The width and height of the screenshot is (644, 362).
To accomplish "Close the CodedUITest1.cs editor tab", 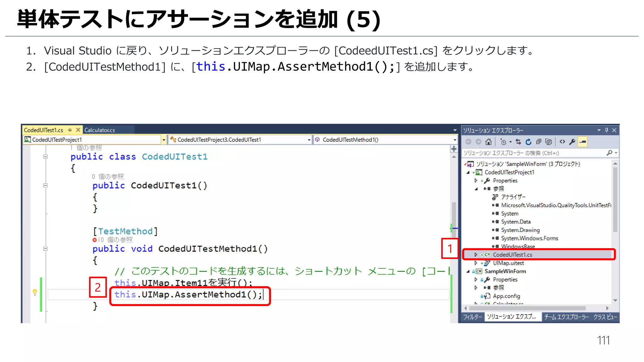I will pyautogui.click(x=78, y=130).
